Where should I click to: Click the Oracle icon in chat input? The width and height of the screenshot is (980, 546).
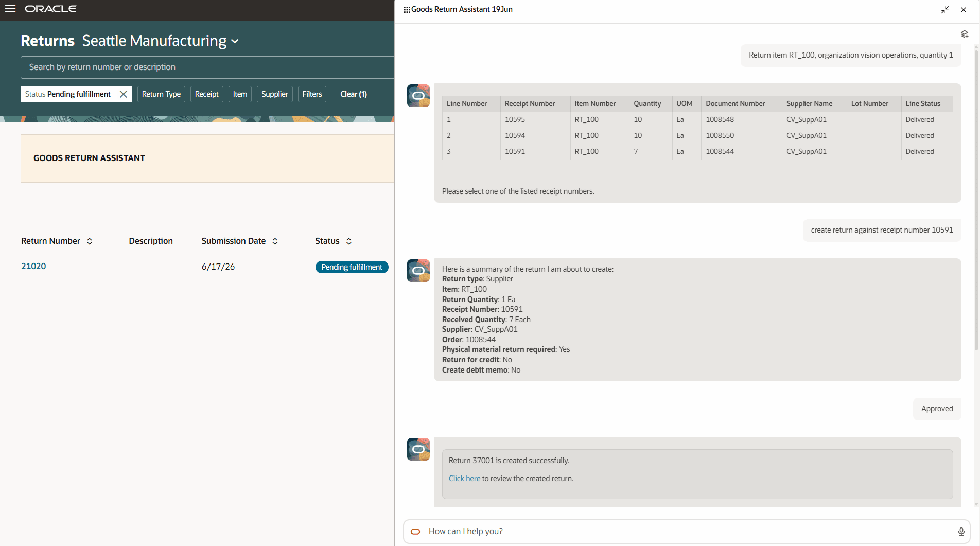[x=415, y=532]
